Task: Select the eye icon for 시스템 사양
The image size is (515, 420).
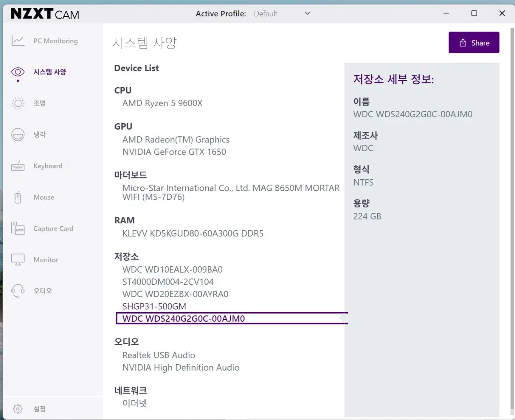Action: click(x=18, y=72)
